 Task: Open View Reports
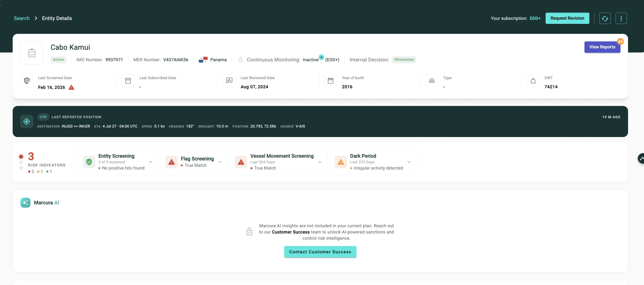[x=602, y=47]
